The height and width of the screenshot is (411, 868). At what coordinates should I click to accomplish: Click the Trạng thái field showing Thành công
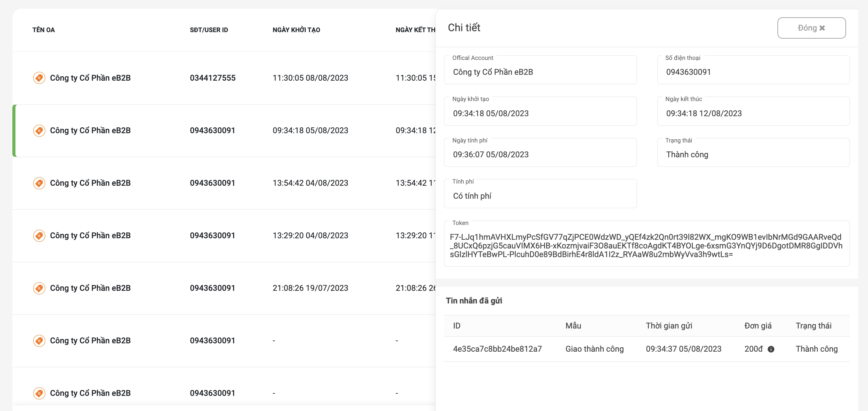[x=753, y=152]
